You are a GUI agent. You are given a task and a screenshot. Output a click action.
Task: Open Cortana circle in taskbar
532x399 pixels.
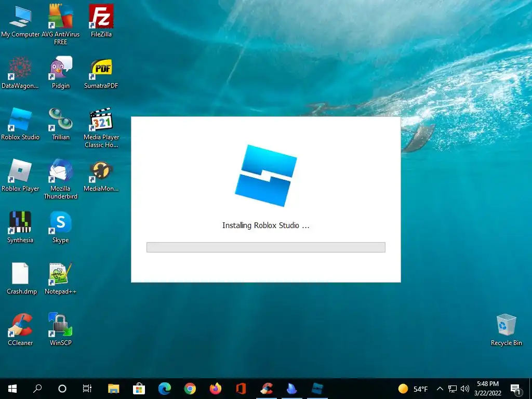[x=62, y=389]
